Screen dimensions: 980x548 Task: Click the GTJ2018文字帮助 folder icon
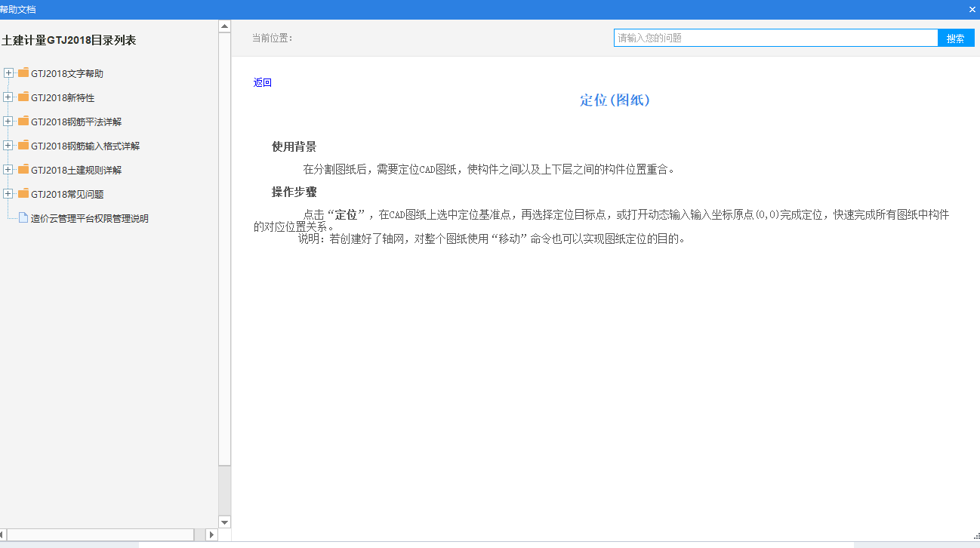coord(23,73)
